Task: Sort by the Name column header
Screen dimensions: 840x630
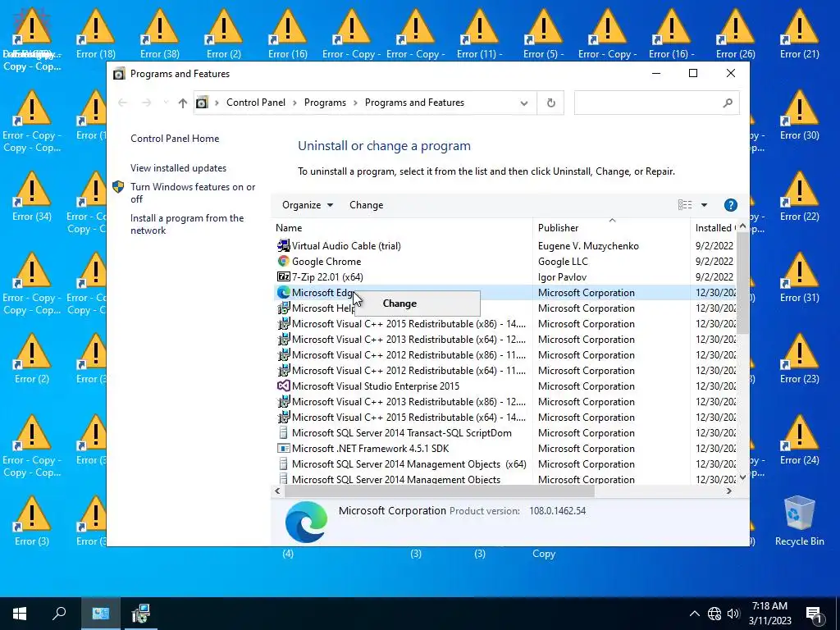Action: pyautogui.click(x=402, y=228)
